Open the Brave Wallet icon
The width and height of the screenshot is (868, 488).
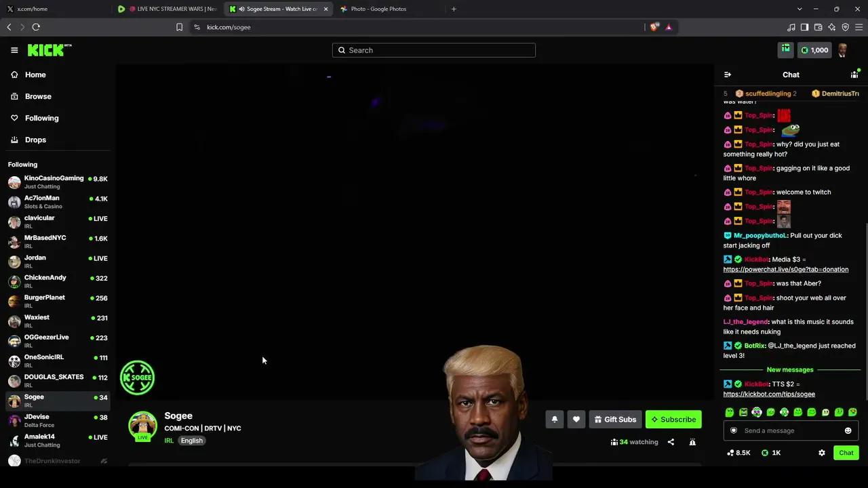(818, 27)
